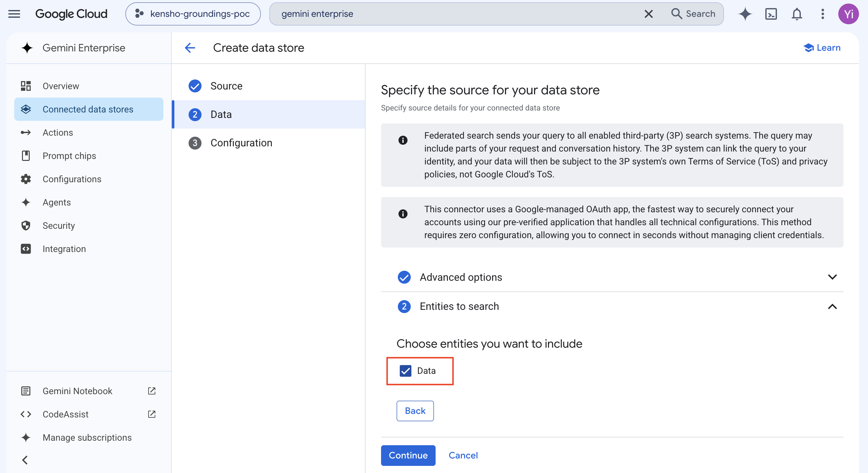This screenshot has height=473, width=868.
Task: Open the three-dot more options menu
Action: [x=822, y=14]
